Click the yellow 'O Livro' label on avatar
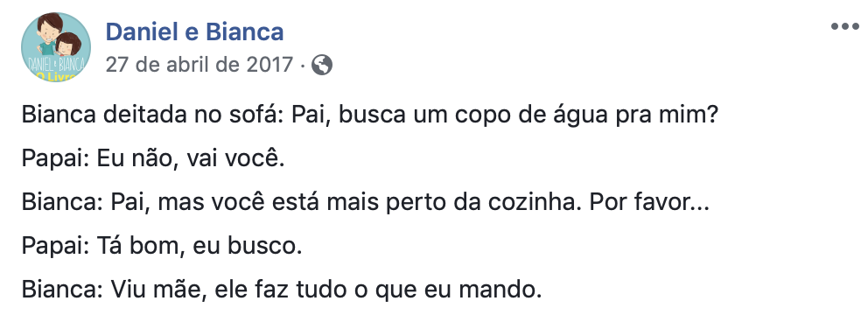This screenshot has width=868, height=322. click(55, 77)
